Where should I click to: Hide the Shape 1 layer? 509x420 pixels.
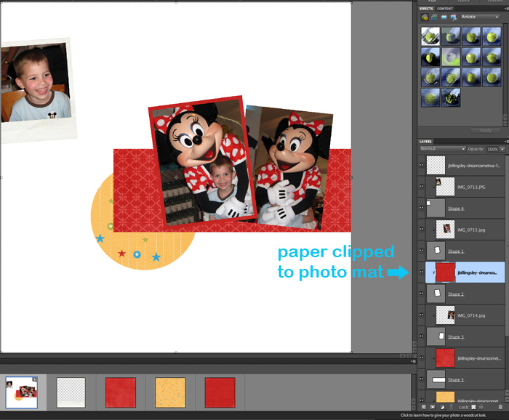pos(421,251)
